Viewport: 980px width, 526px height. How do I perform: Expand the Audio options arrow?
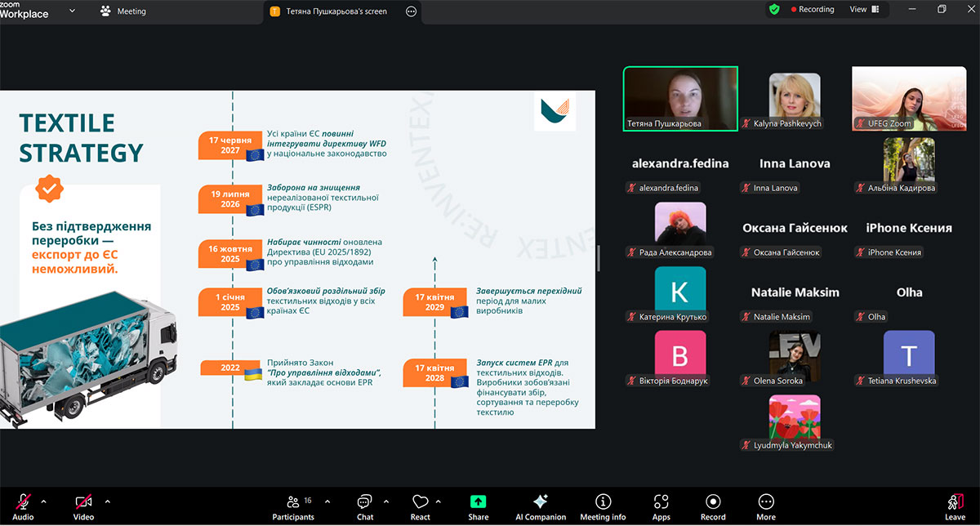pos(44,501)
